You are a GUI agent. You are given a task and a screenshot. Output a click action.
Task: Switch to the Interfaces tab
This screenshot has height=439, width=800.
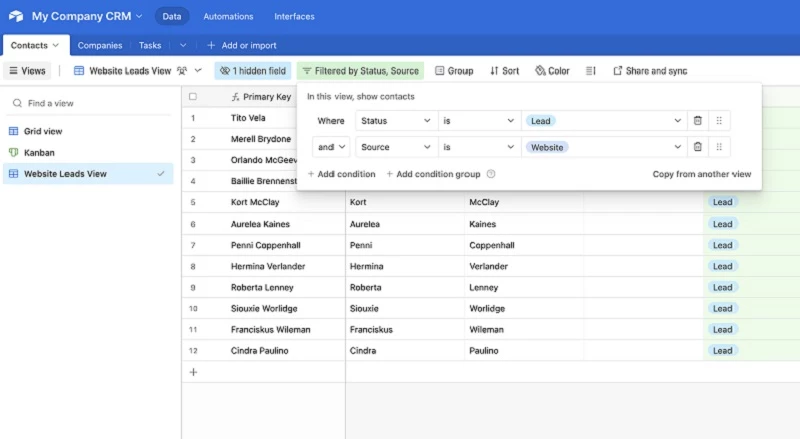pyautogui.click(x=294, y=16)
